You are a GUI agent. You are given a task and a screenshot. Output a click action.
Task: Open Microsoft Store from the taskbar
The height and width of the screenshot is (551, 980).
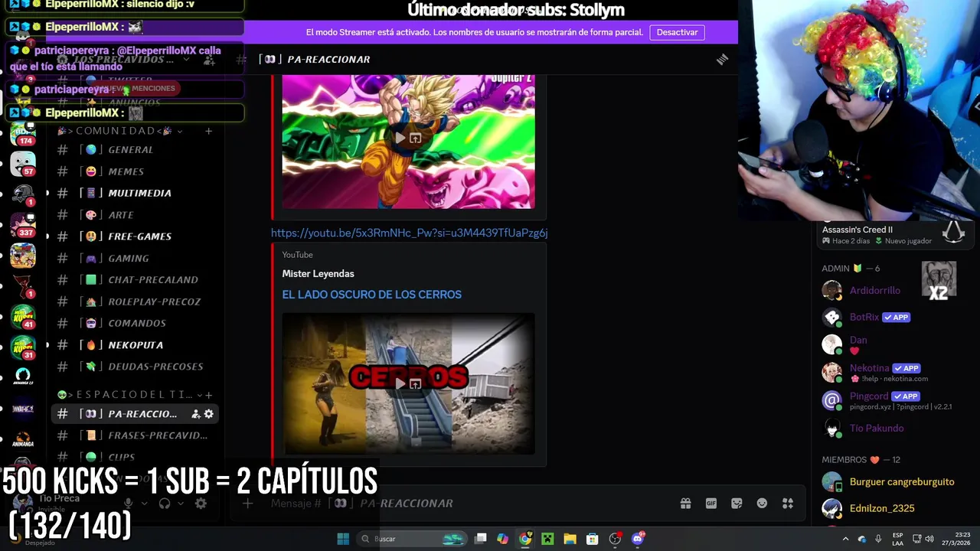click(x=592, y=539)
